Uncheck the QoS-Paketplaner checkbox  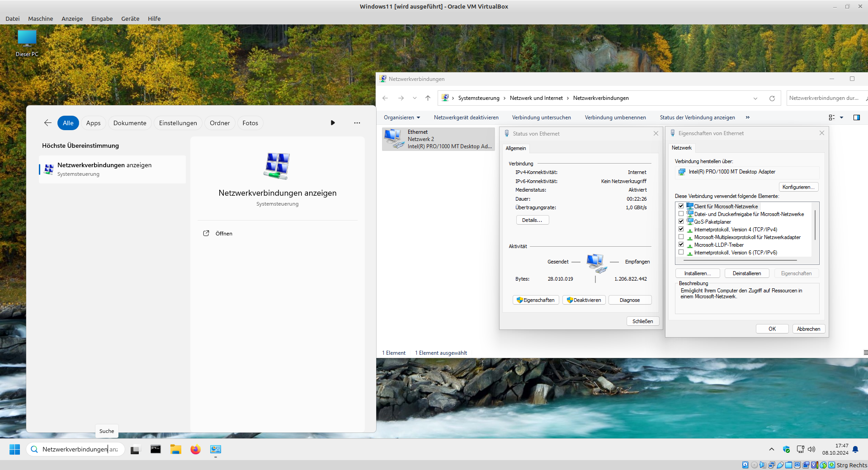(681, 221)
